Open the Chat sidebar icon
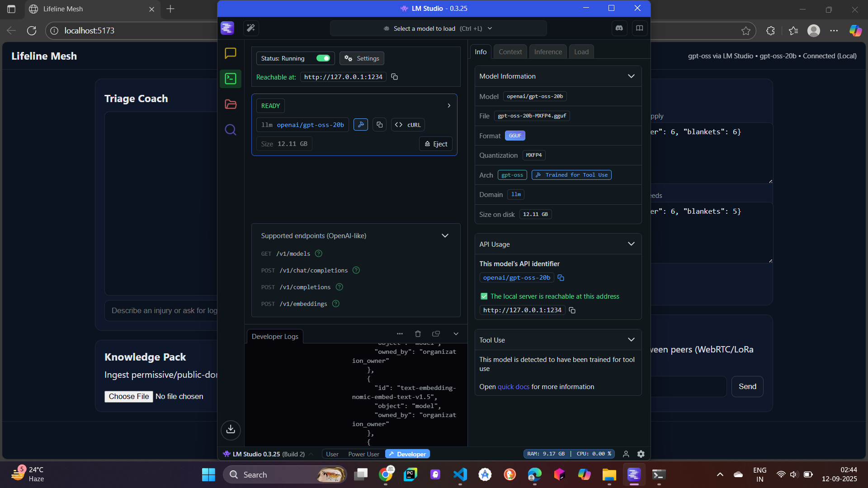 231,53
